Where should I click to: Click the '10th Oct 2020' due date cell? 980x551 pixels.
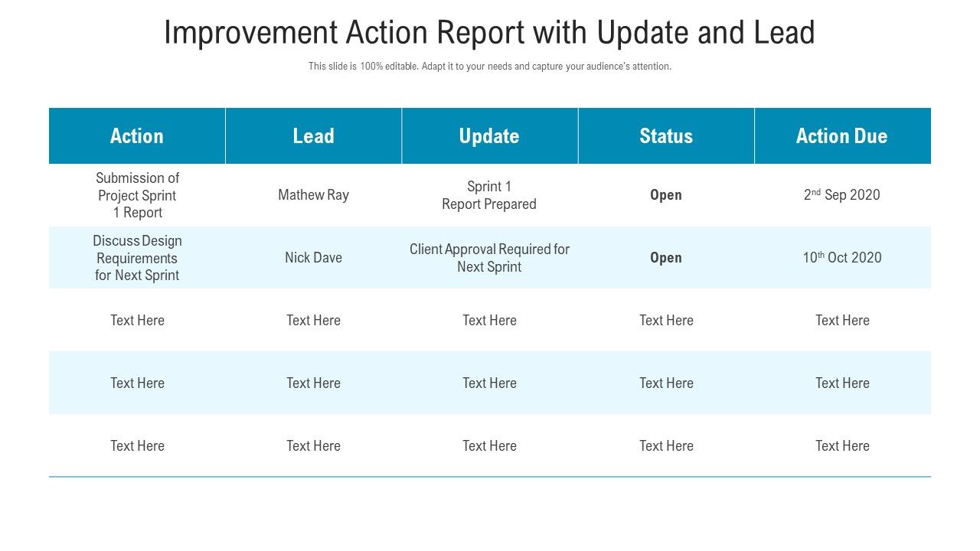click(x=842, y=258)
